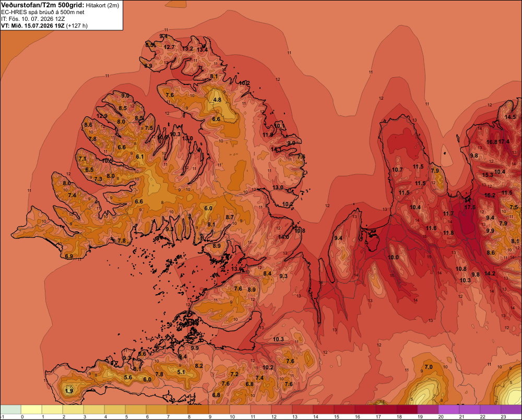Select the pale green -1 legend swatch
The width and height of the screenshot is (522, 420).
[x=10, y=409]
